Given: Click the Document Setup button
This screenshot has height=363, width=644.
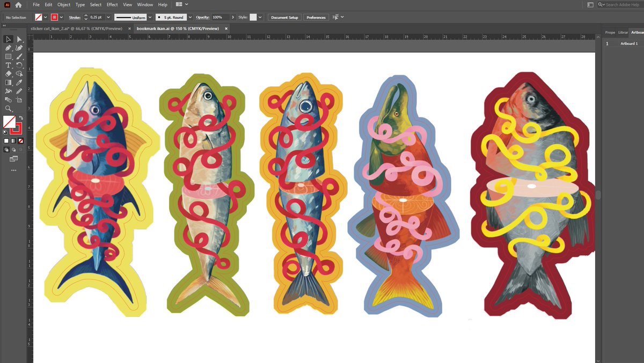Looking at the screenshot, I should pyautogui.click(x=284, y=17).
